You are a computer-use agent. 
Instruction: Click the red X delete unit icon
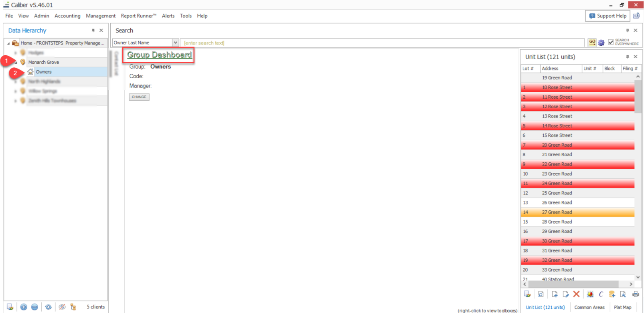(x=576, y=294)
